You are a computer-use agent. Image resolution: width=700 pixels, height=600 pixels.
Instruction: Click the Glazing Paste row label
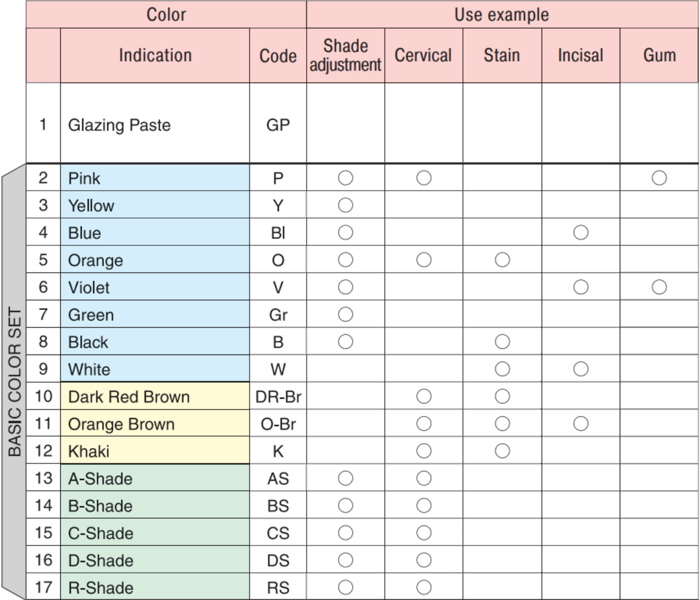119,125
